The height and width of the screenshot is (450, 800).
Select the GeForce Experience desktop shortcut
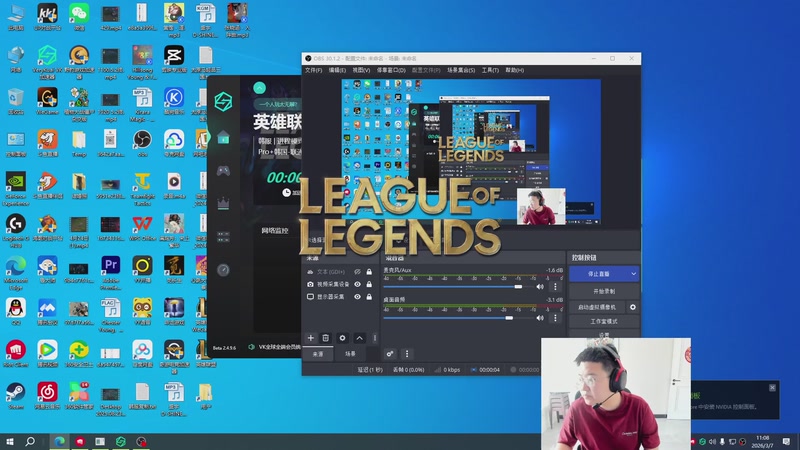(16, 189)
